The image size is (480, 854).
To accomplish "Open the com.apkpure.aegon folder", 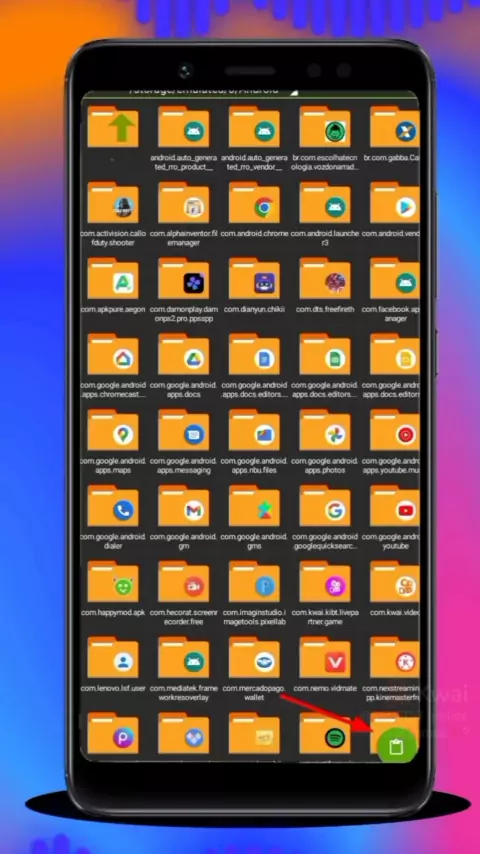I will 113,278.
